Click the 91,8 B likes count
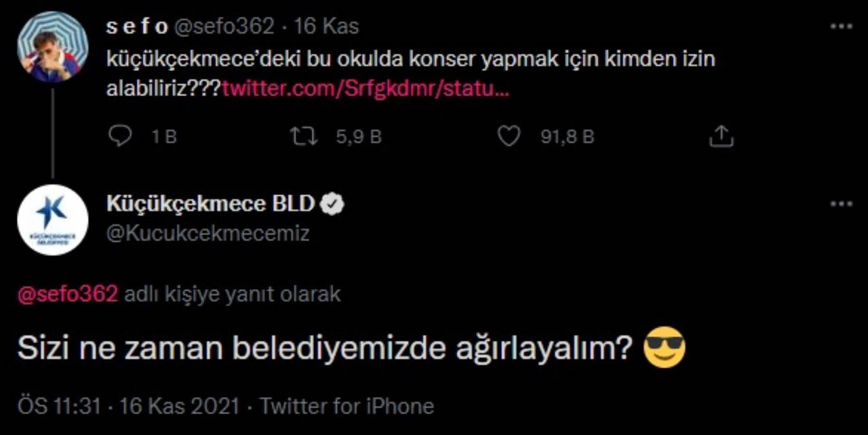The height and width of the screenshot is (435, 868). tap(567, 137)
